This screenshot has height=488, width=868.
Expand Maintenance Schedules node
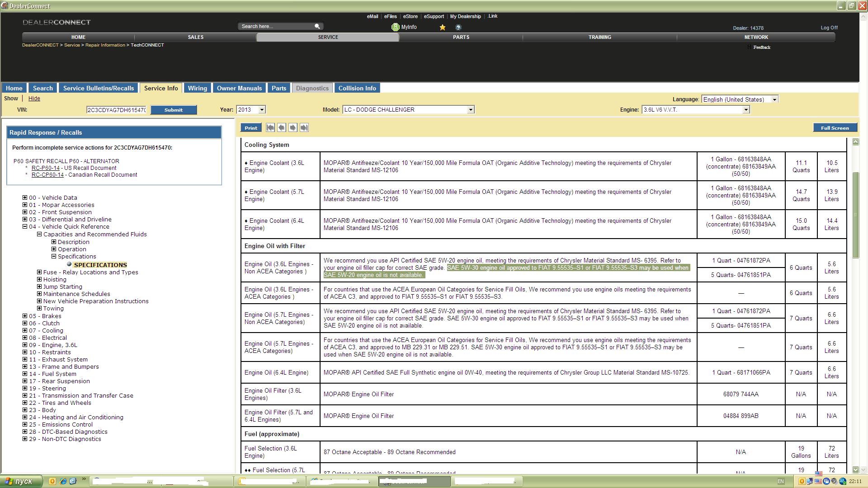(x=39, y=294)
